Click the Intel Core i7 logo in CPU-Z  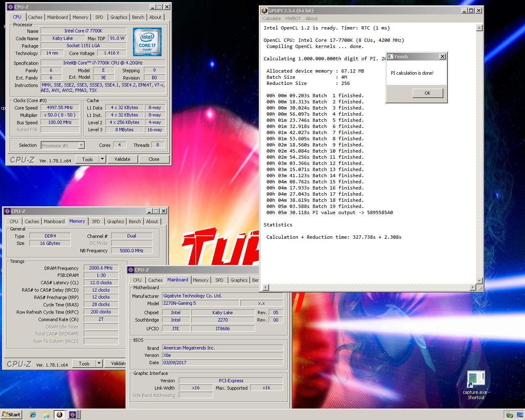[x=147, y=42]
